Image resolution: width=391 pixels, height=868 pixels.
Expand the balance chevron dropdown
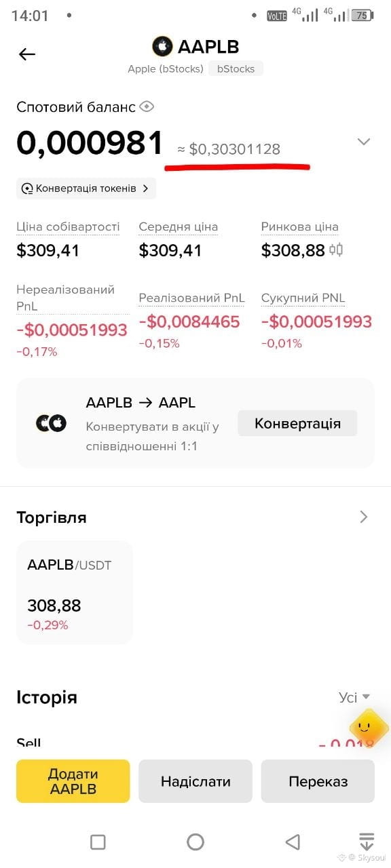point(364,142)
